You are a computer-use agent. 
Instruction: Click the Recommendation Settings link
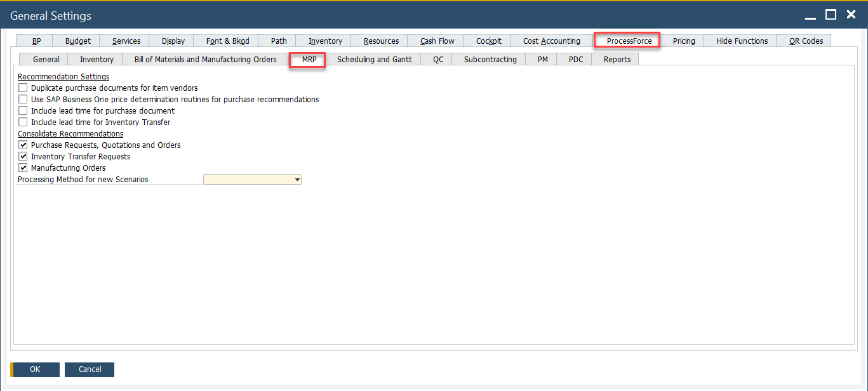pyautogui.click(x=63, y=76)
